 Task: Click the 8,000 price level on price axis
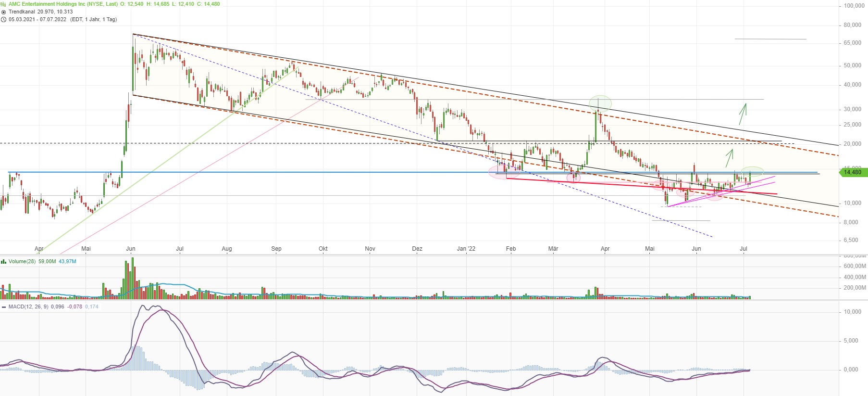click(x=851, y=222)
